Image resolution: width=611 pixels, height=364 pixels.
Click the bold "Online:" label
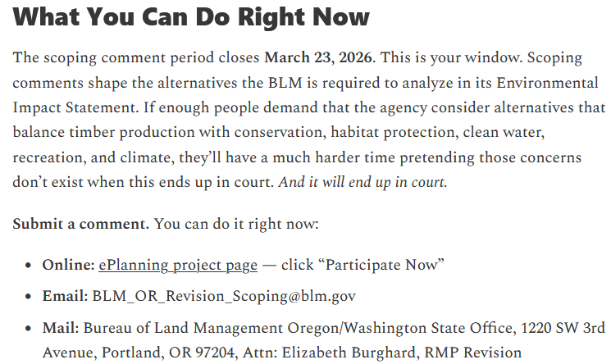[x=69, y=265]
